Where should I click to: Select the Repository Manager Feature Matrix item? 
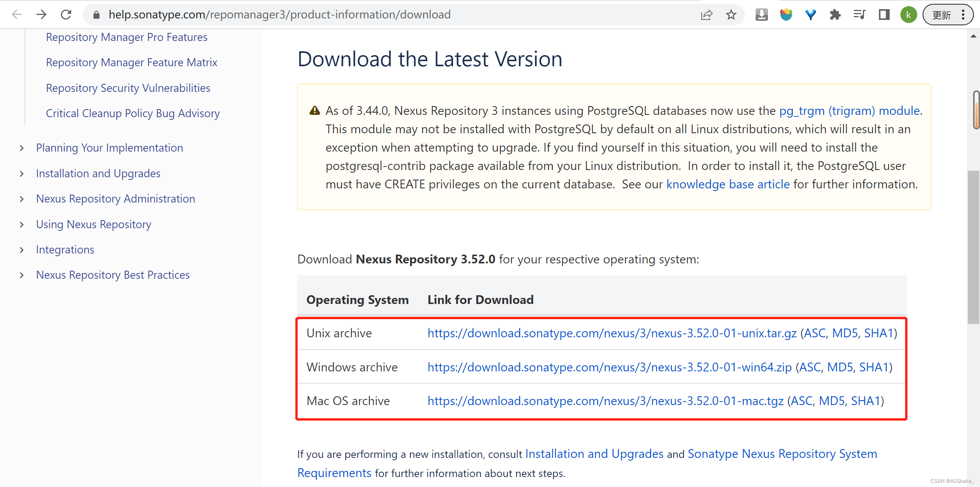click(x=131, y=62)
